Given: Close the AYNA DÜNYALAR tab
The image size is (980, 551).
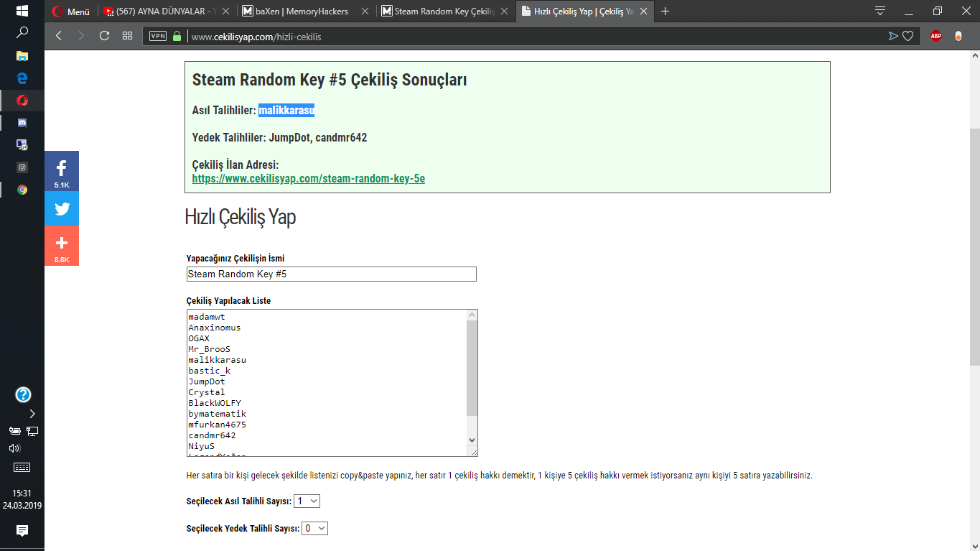Looking at the screenshot, I should pyautogui.click(x=225, y=11).
